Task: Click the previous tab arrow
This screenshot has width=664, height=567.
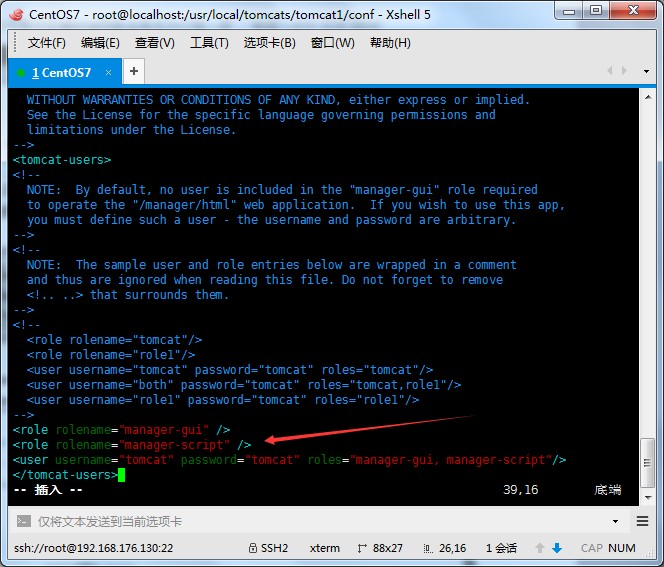Action: point(610,71)
